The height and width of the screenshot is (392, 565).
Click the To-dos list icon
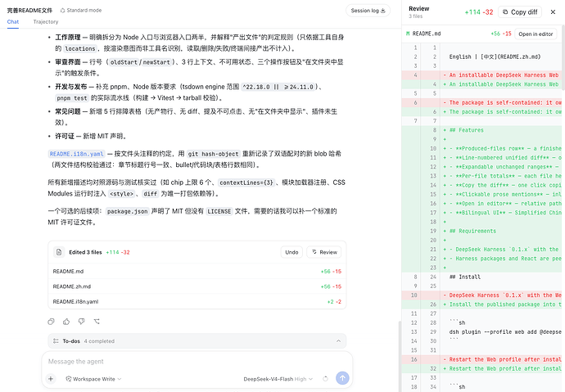[56, 341]
